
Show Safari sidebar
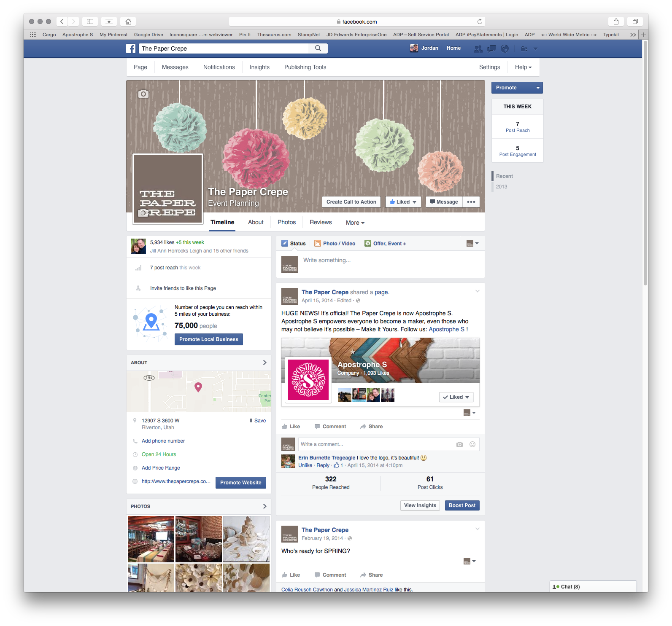click(x=90, y=21)
